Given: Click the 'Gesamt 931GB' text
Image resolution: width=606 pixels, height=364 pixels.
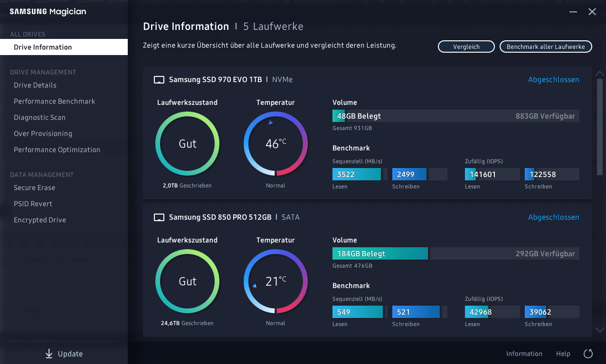Looking at the screenshot, I should (x=352, y=128).
